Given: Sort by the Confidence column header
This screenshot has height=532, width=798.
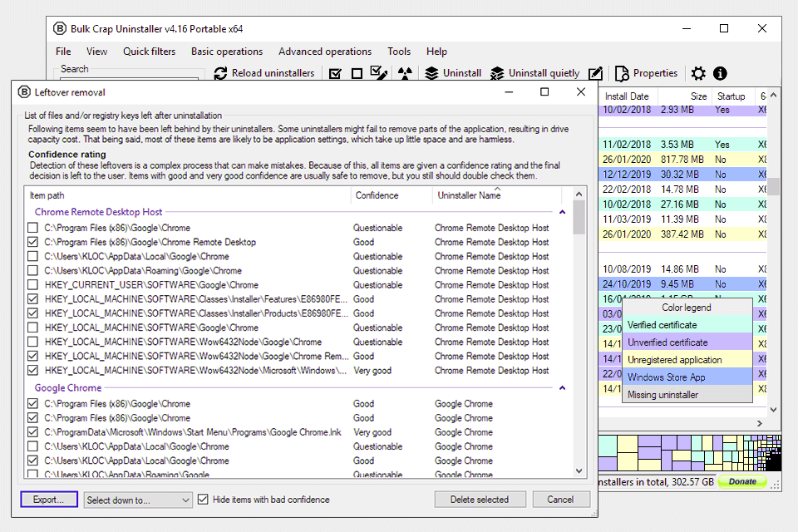Looking at the screenshot, I should [x=392, y=195].
